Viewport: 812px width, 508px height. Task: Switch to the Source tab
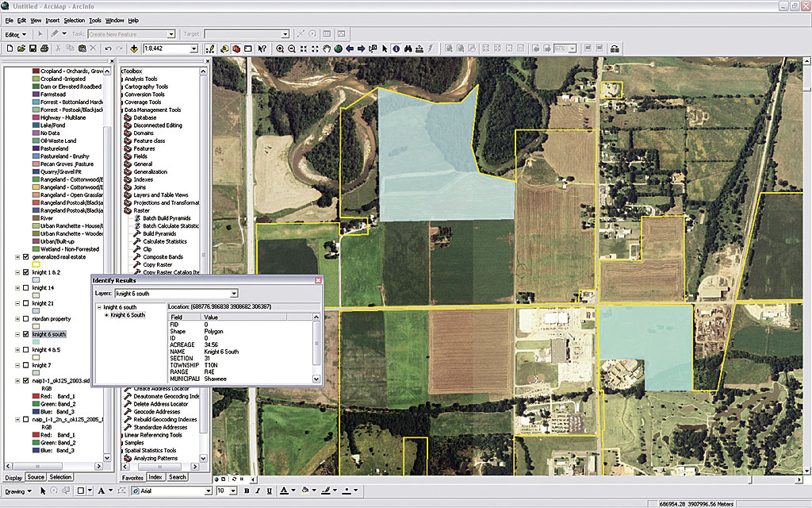[36, 477]
